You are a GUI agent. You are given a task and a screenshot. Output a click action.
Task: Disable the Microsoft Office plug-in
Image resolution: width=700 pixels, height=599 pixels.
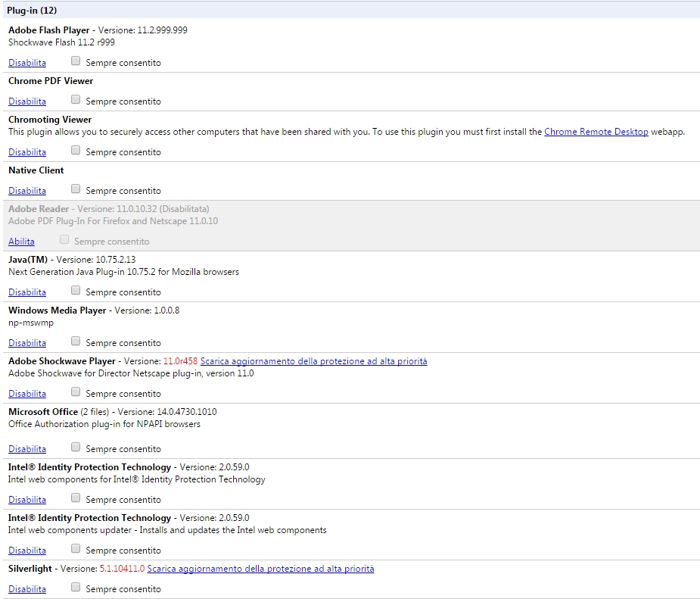(26, 449)
